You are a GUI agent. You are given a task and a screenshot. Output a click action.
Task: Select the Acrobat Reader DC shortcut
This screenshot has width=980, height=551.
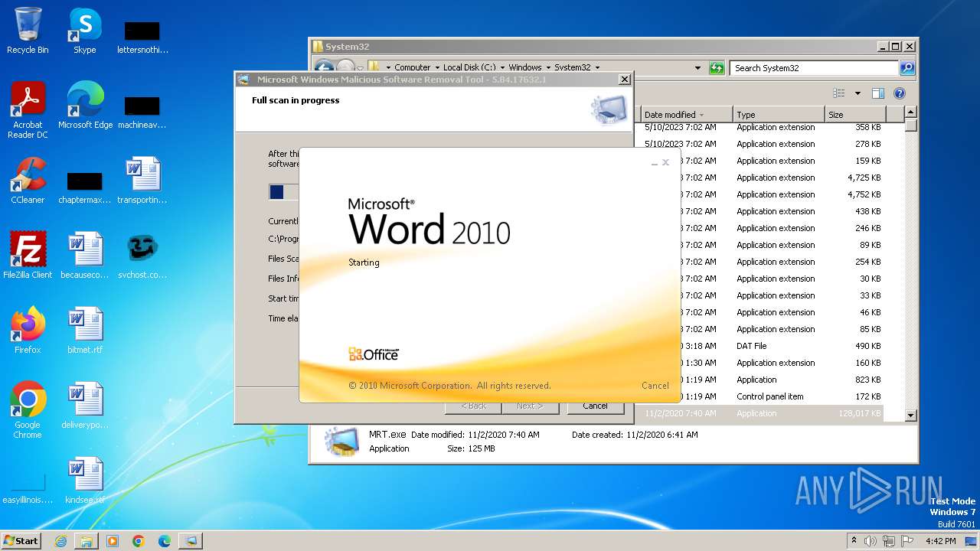[x=28, y=110]
